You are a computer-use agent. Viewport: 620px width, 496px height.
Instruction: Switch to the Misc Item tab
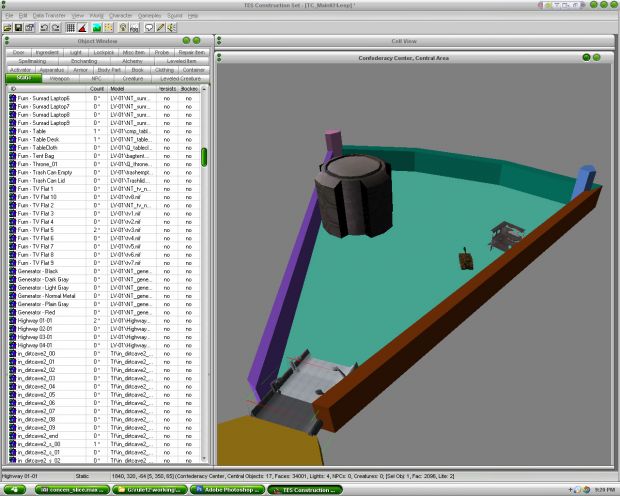[134, 52]
